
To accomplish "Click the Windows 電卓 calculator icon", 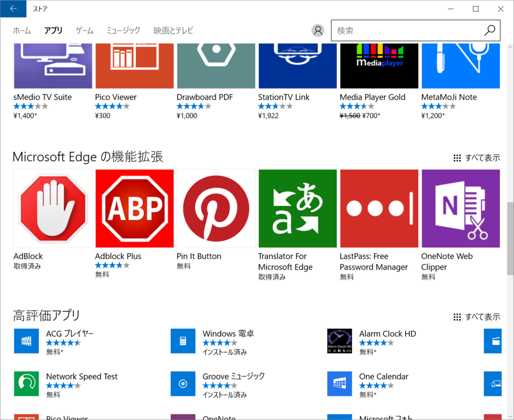I will (x=183, y=341).
